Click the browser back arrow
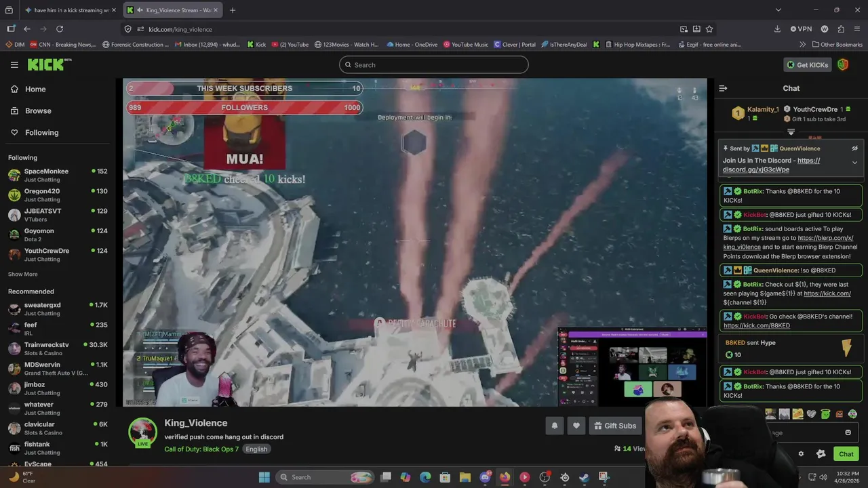This screenshot has width=868, height=488. tap(26, 29)
